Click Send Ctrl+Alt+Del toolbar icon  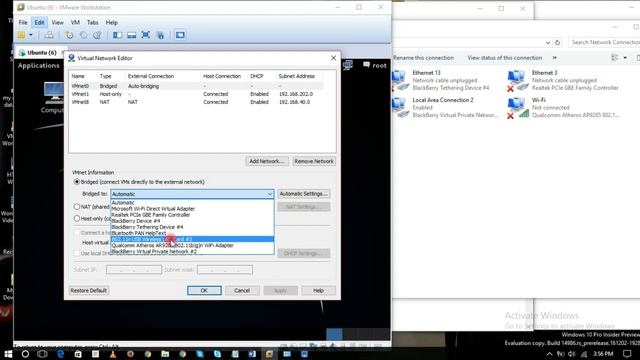click(49, 35)
